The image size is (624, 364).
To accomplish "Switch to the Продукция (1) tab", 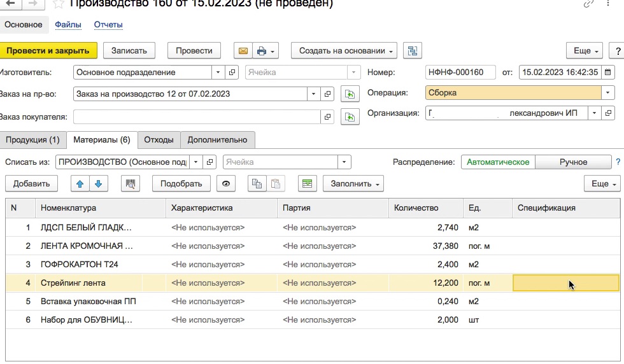I will [x=32, y=139].
